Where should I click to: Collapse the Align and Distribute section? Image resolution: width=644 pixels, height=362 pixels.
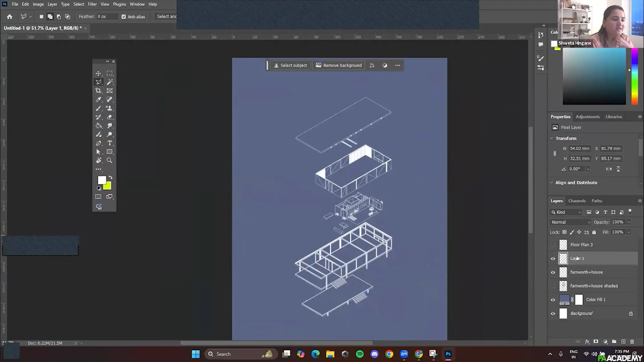pos(552,183)
